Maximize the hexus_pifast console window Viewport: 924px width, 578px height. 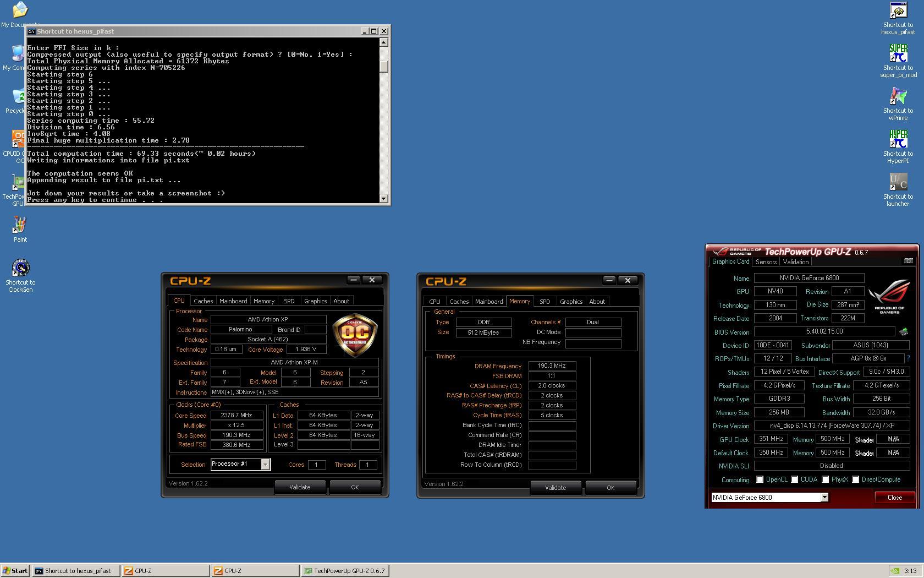[x=373, y=31]
